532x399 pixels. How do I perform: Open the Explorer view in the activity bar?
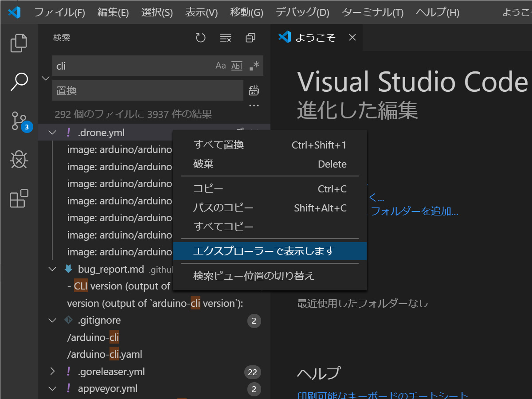pos(19,43)
